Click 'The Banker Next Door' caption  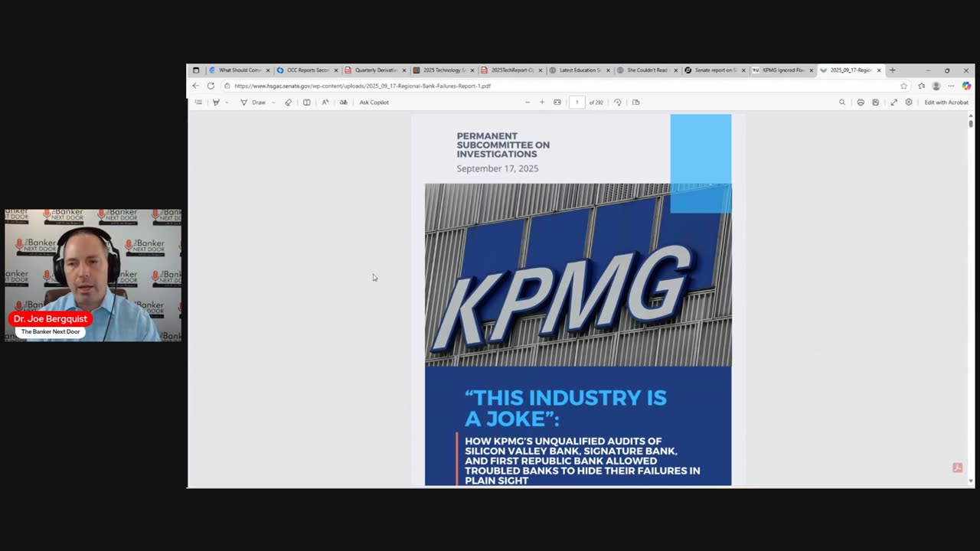point(51,331)
